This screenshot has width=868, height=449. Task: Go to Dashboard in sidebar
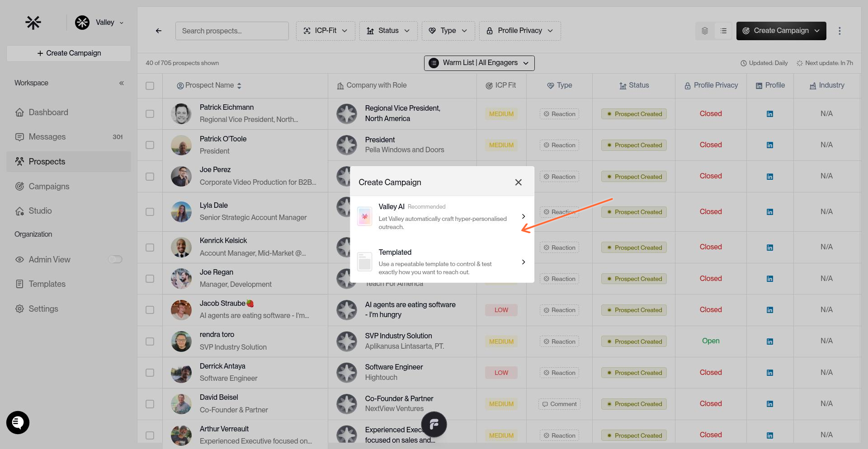coord(69,112)
